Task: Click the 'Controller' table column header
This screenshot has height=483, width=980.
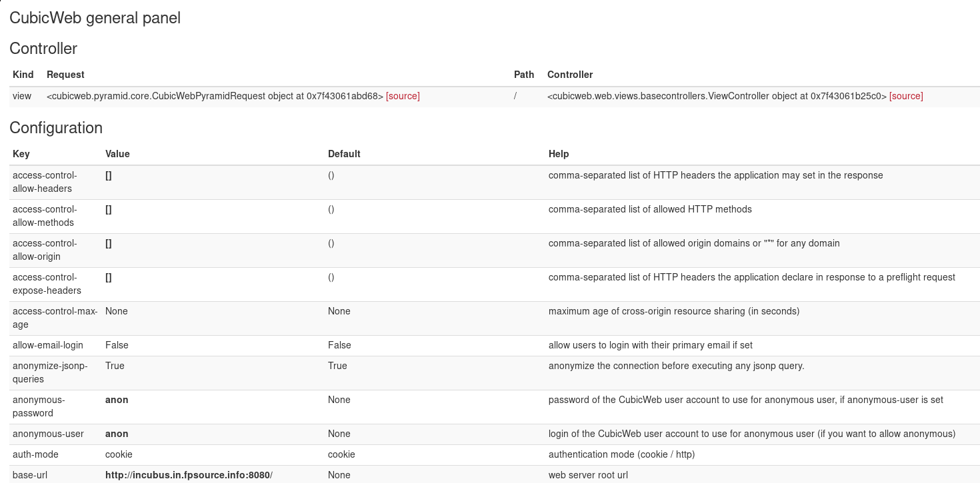Action: (x=570, y=75)
